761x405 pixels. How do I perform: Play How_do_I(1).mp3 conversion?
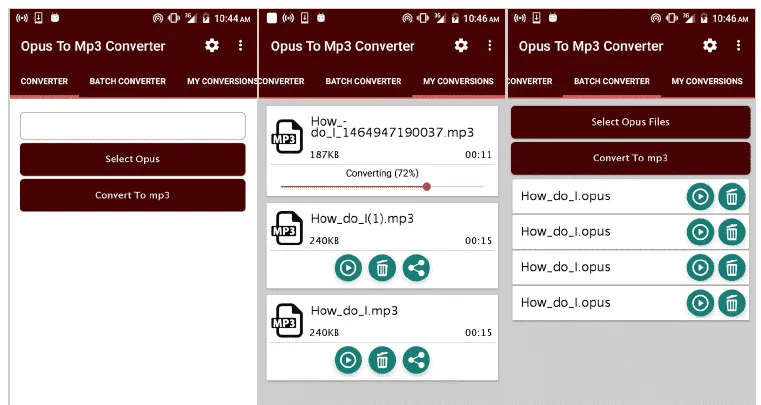pos(348,268)
